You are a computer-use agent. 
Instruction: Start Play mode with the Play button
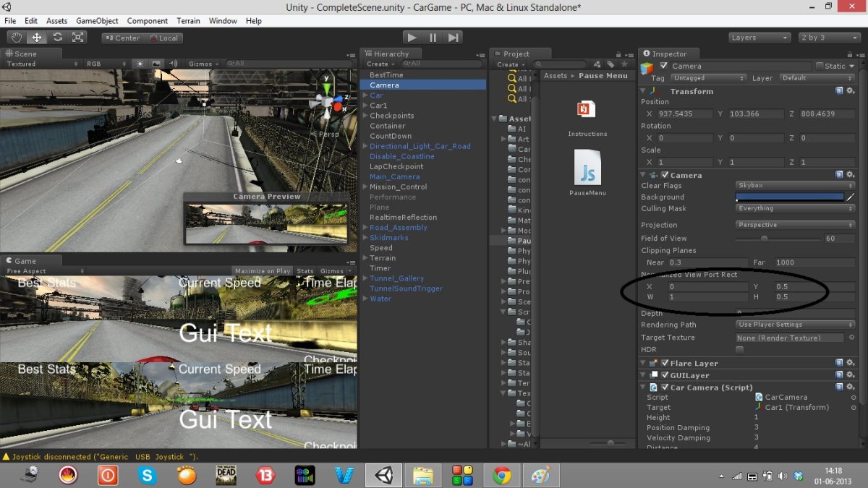[412, 38]
